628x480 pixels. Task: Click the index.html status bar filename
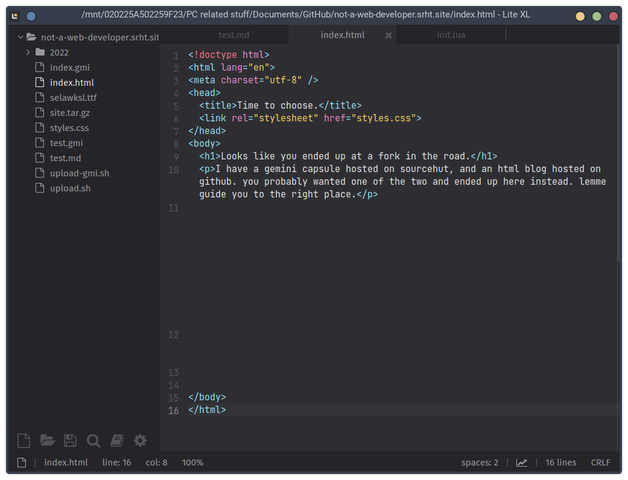pos(66,462)
